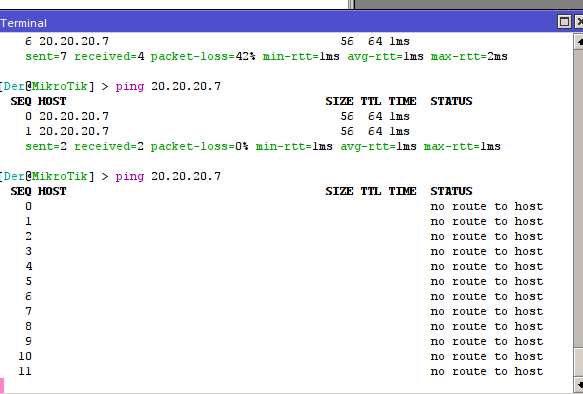The height and width of the screenshot is (394, 583).
Task: Click sequence number 11 in the failed ping
Action: [25, 371]
